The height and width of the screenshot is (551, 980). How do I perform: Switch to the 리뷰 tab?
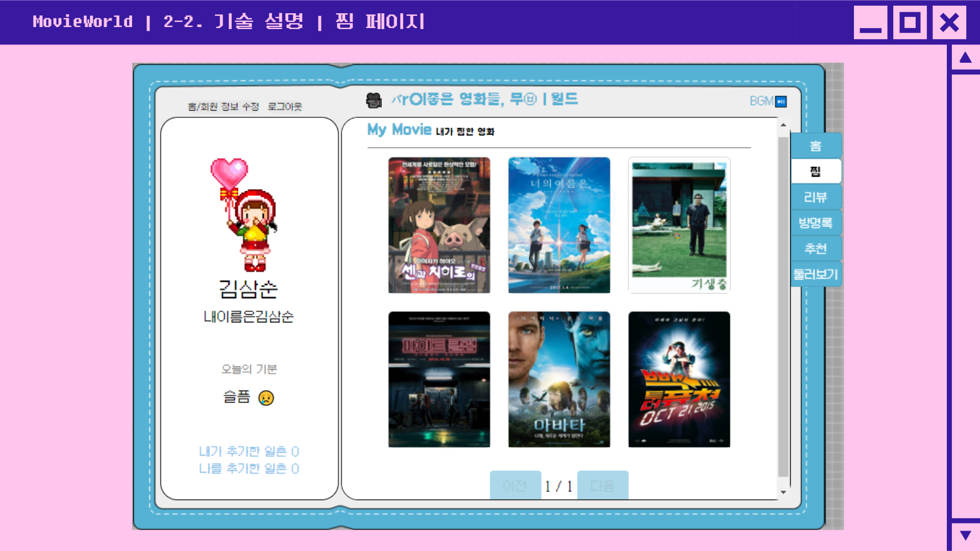tap(815, 197)
